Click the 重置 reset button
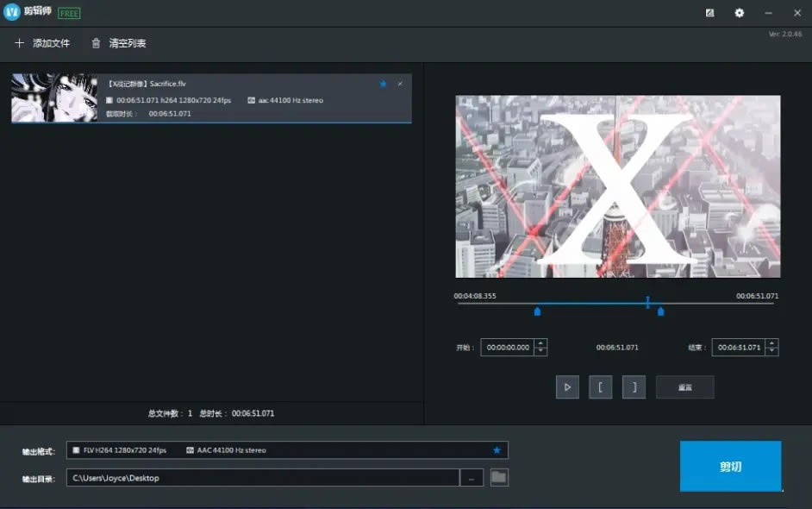Screen dimensions: 812x509 tap(685, 386)
